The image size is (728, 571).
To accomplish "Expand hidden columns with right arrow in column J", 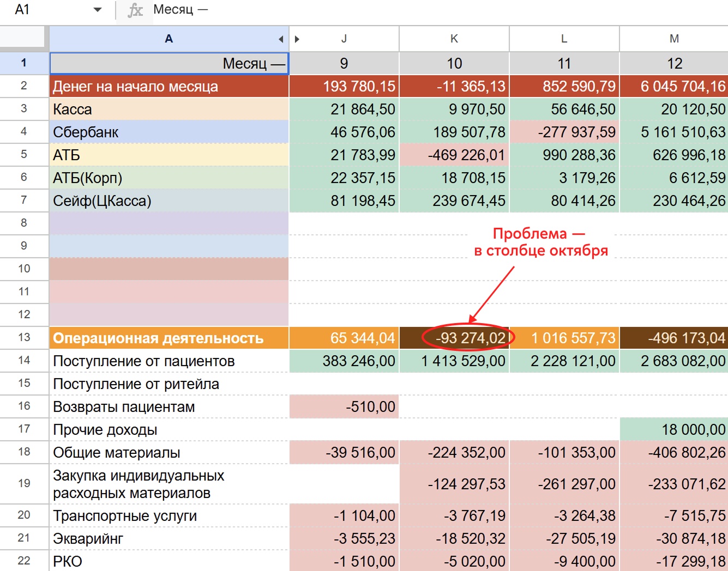I will 297,39.
